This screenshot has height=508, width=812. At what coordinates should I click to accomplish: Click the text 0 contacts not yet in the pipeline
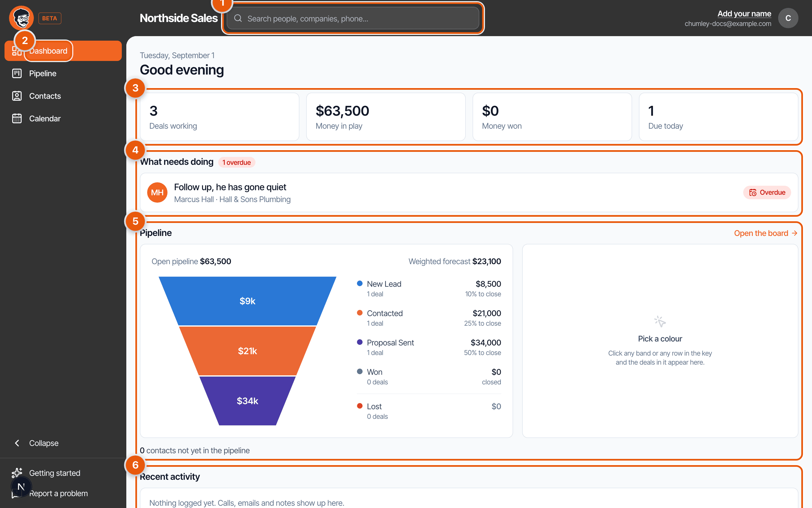[x=195, y=450]
